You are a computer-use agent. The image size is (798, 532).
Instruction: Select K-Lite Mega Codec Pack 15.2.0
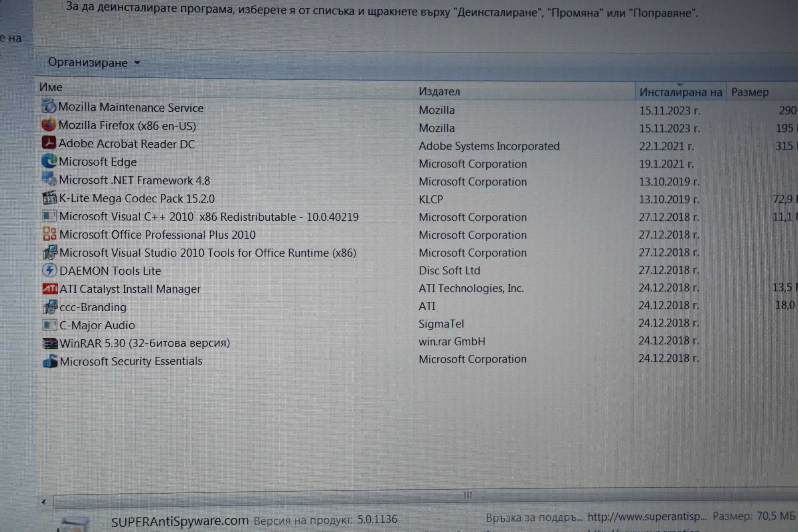click(137, 198)
